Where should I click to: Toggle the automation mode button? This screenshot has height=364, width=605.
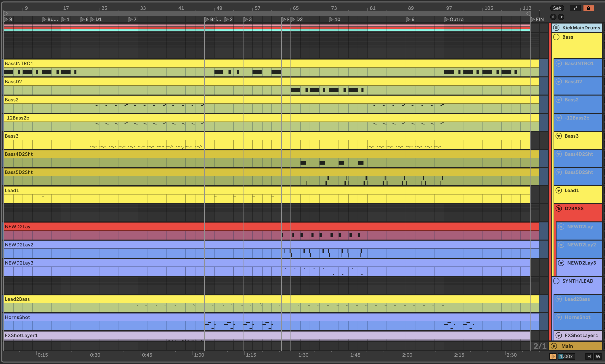click(575, 8)
